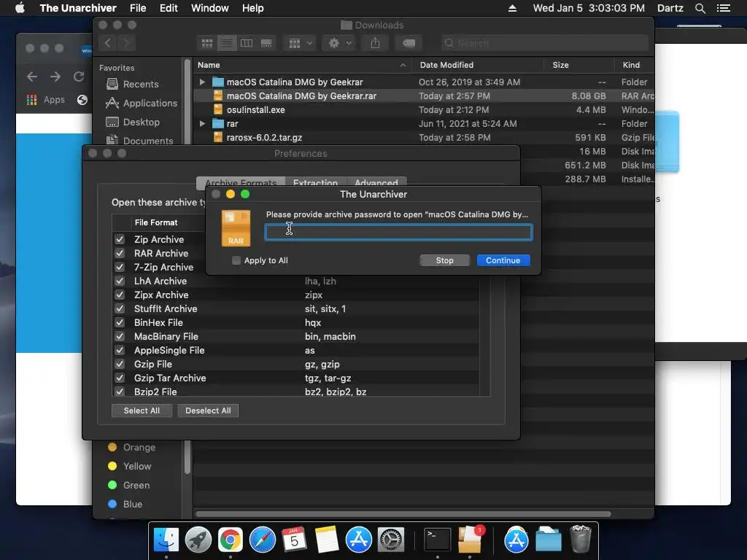Open the Finder group-by dropdown
This screenshot has height=560, width=747.
[300, 43]
